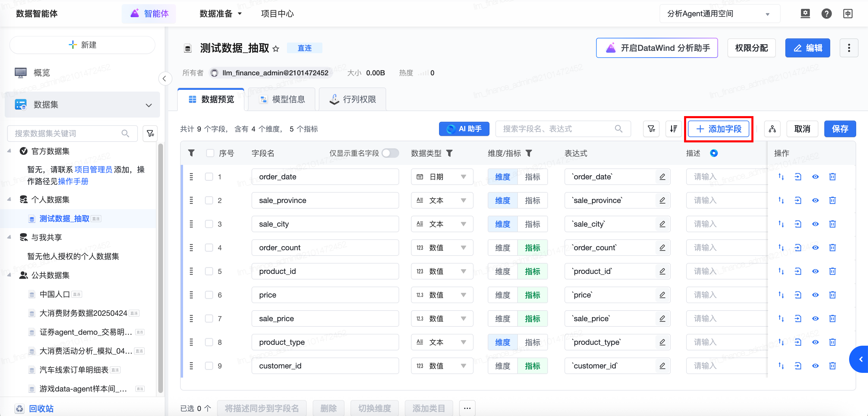Open the more options vertical dots menu
This screenshot has height=416, width=868.
click(x=849, y=48)
